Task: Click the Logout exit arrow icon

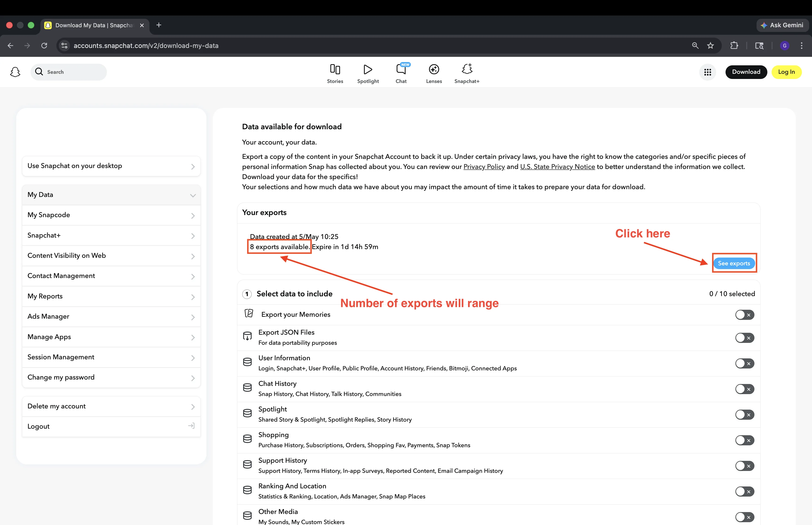Action: pyautogui.click(x=191, y=426)
